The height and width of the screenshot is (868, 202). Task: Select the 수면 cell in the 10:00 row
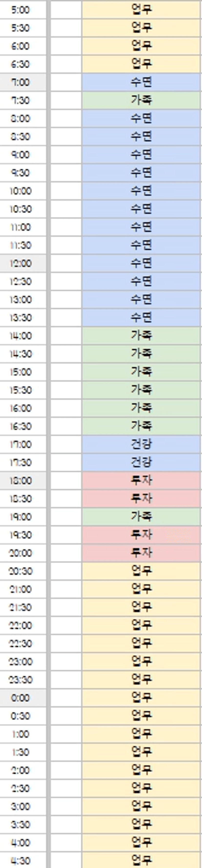coord(141,191)
